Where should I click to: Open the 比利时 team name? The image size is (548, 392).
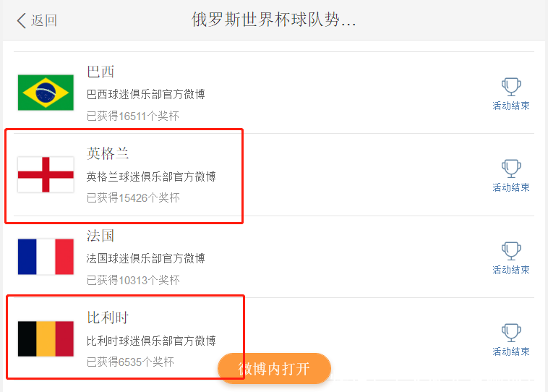[x=108, y=318]
